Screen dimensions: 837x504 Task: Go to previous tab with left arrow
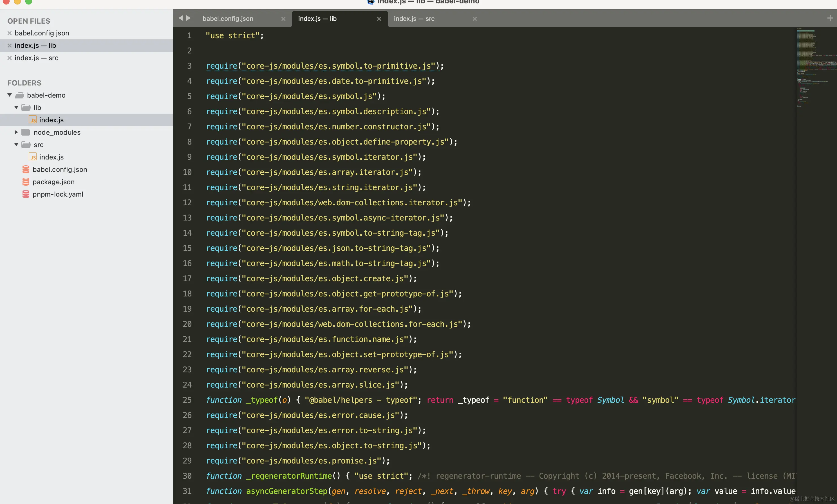[181, 18]
